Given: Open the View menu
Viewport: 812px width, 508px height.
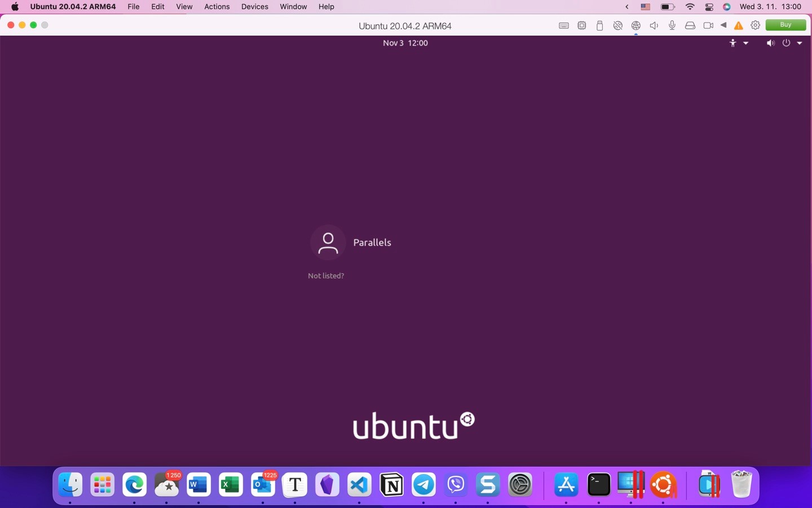Looking at the screenshot, I should (184, 7).
